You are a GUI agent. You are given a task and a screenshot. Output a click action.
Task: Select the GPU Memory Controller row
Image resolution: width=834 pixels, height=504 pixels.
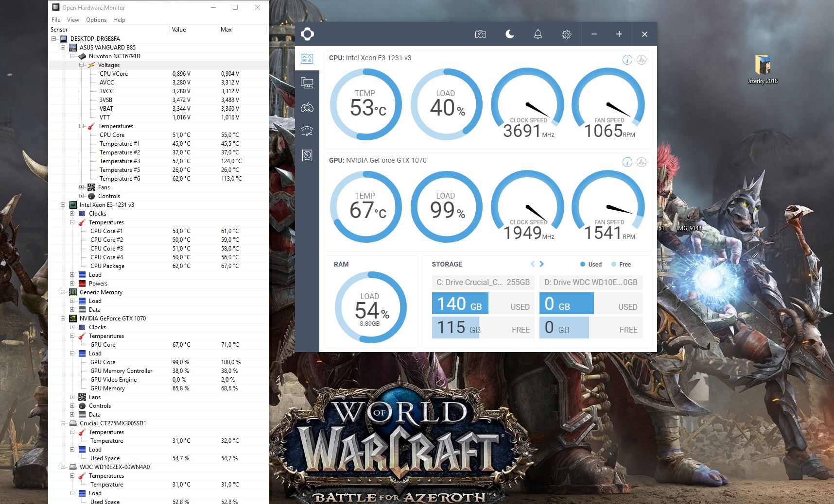click(x=158, y=371)
